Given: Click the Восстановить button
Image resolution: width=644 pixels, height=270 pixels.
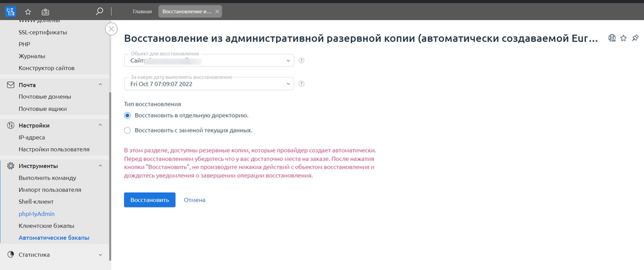Looking at the screenshot, I should click(149, 199).
